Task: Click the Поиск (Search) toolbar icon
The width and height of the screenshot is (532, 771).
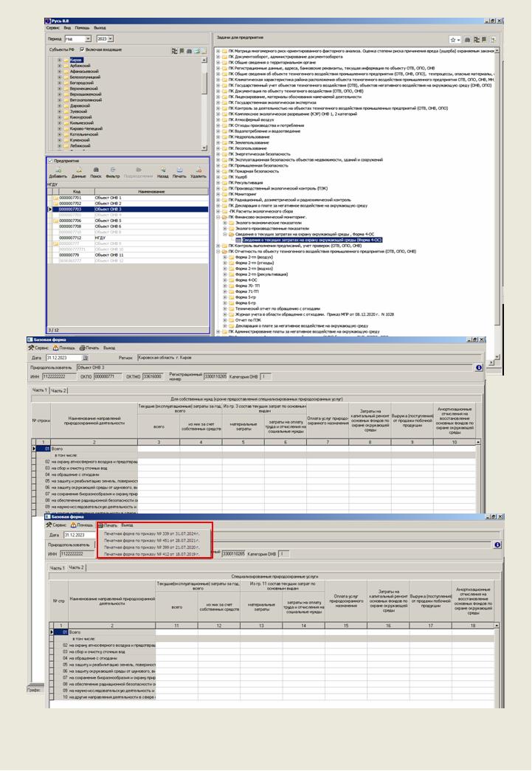Action: pos(96,170)
